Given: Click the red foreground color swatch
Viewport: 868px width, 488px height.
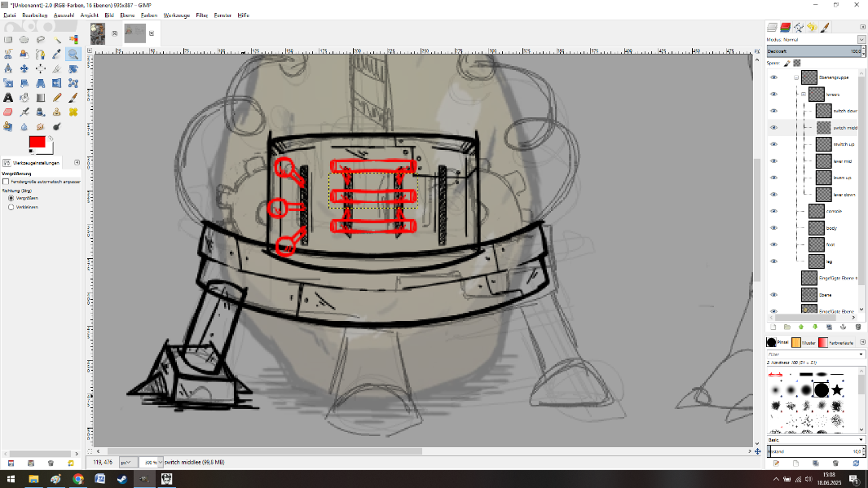Looking at the screenshot, I should pos(37,143).
